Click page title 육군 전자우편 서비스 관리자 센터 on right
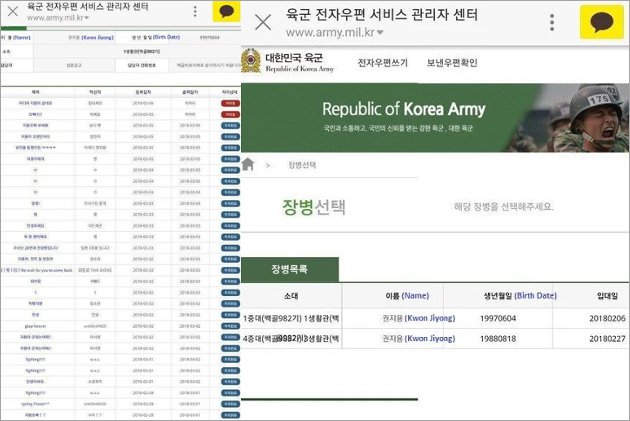Screen dimensions: 630x421 [382, 15]
